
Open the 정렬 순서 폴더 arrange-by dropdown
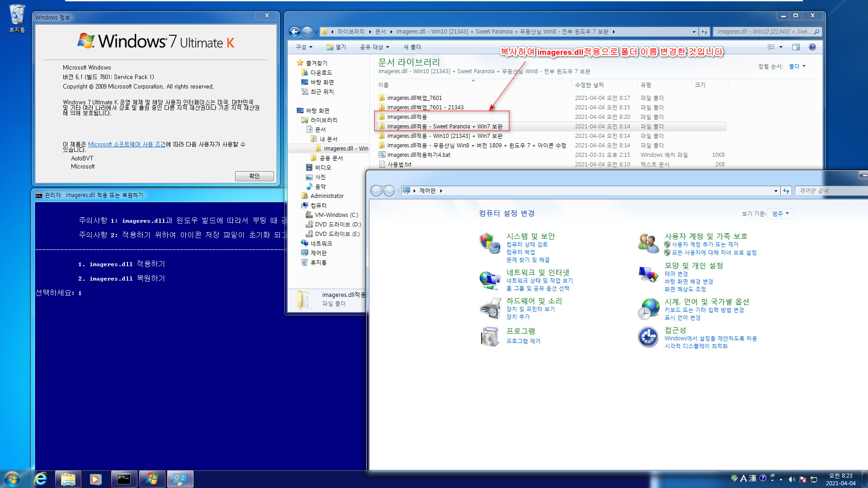click(797, 66)
